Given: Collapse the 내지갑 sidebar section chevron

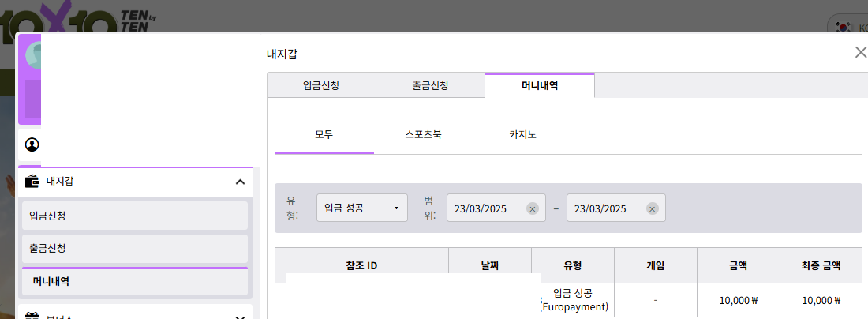Looking at the screenshot, I should [240, 182].
